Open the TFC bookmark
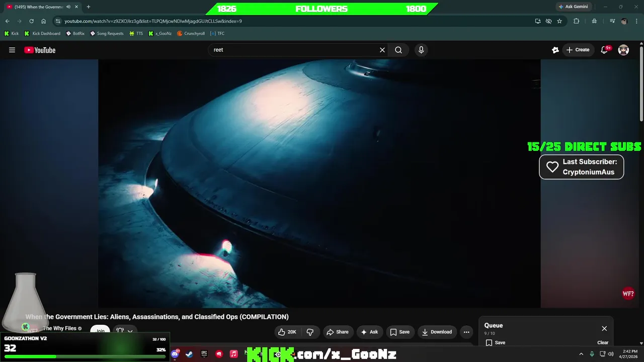The width and height of the screenshot is (644, 362). pyautogui.click(x=217, y=33)
